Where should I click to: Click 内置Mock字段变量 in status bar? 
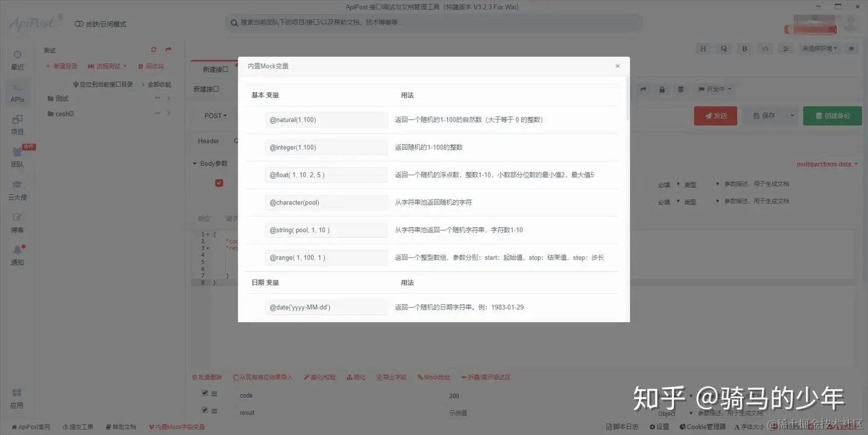177,427
